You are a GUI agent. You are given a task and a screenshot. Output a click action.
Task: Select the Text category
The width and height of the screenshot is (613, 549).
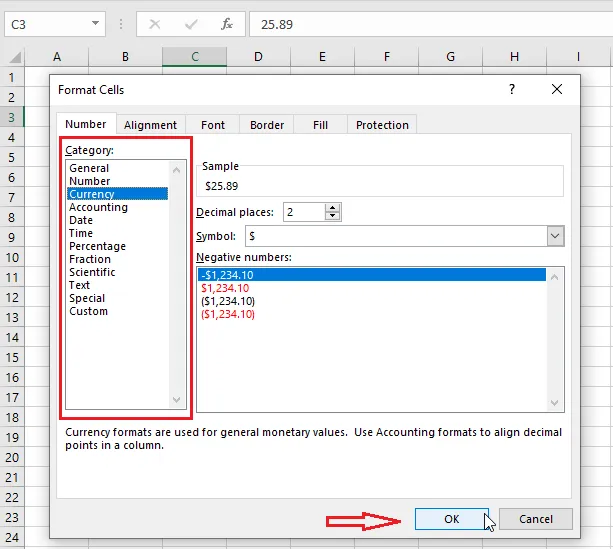[x=117, y=285]
